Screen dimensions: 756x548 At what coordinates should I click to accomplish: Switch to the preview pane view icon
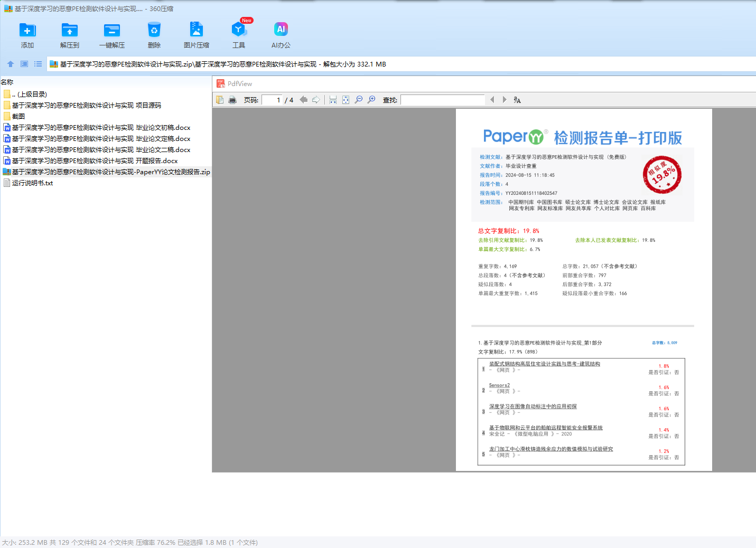click(x=24, y=64)
